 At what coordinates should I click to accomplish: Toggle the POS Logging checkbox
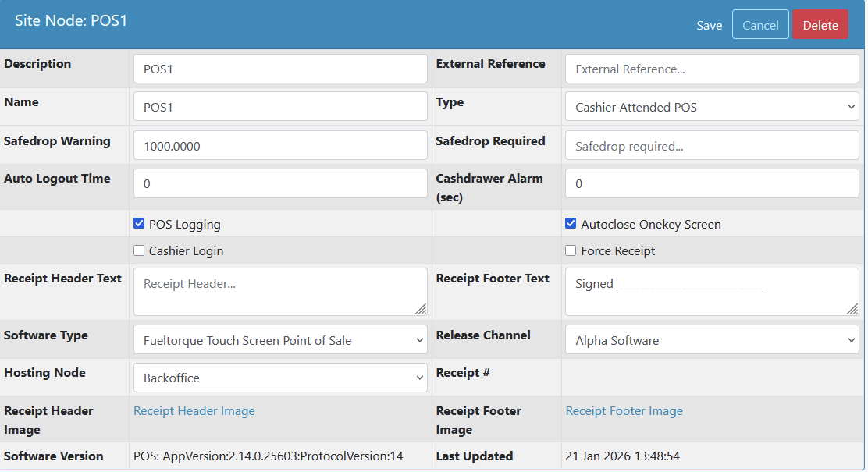[x=139, y=224]
